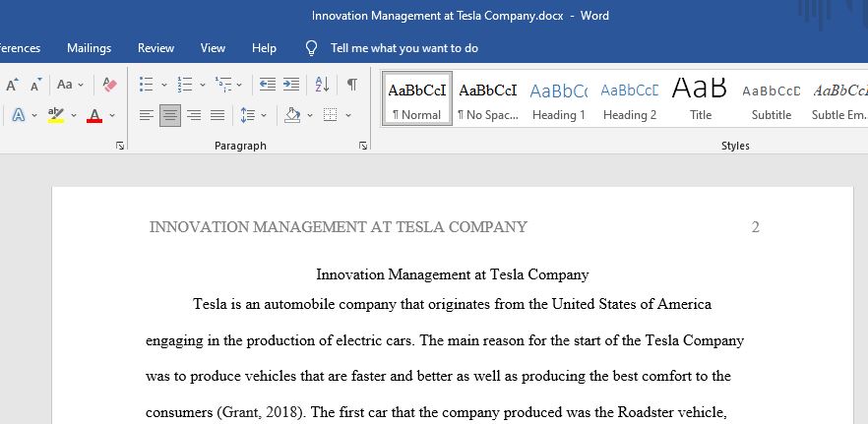Expand multilevel list dropdown arrow
Viewport: 868px width, 424px height.
click(239, 85)
